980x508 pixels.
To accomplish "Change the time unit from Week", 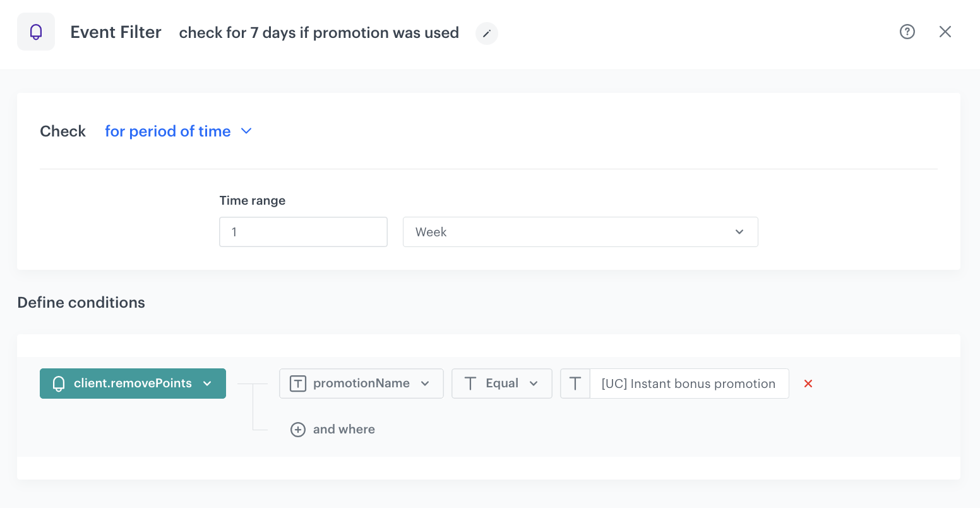I will coord(580,232).
